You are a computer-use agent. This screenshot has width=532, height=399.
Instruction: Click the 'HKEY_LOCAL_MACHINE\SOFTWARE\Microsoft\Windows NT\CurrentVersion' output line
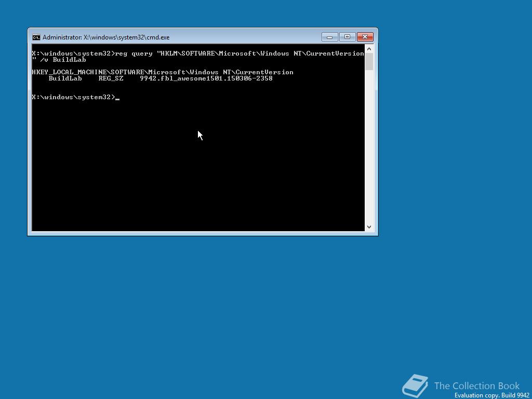pos(163,72)
